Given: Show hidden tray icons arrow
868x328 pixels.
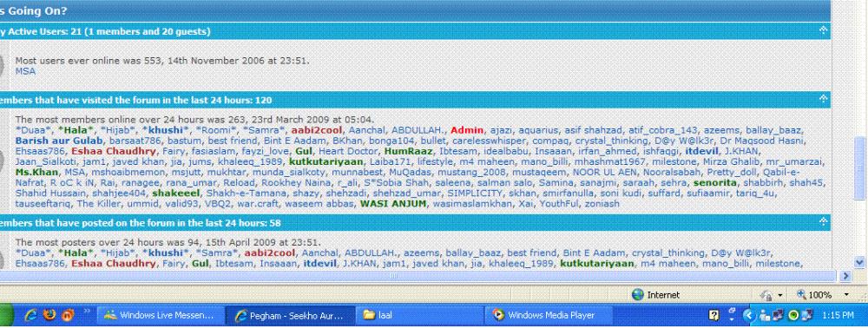Looking at the screenshot, I should pyautogui.click(x=748, y=315).
